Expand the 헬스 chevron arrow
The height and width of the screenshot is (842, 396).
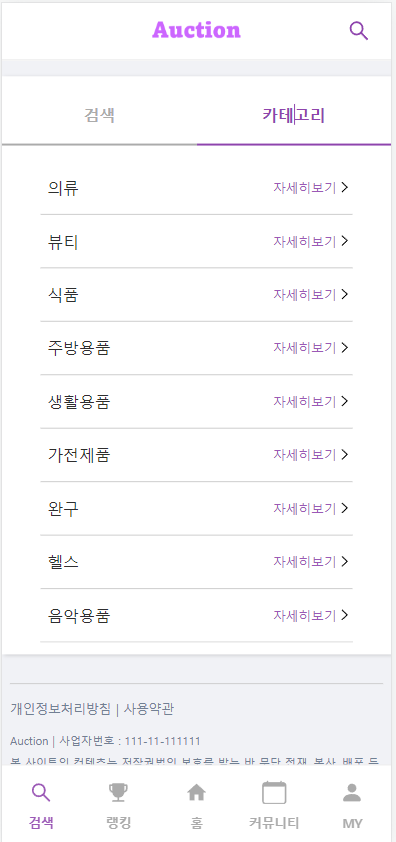pyautogui.click(x=345, y=561)
